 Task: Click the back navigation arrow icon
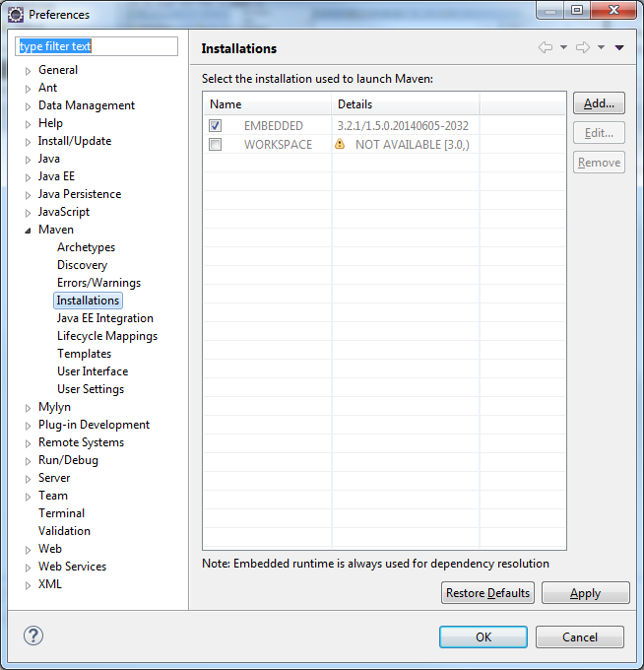pos(546,47)
